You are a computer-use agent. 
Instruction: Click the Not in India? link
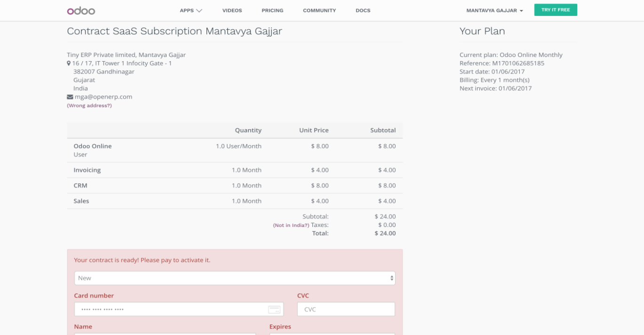tap(291, 226)
